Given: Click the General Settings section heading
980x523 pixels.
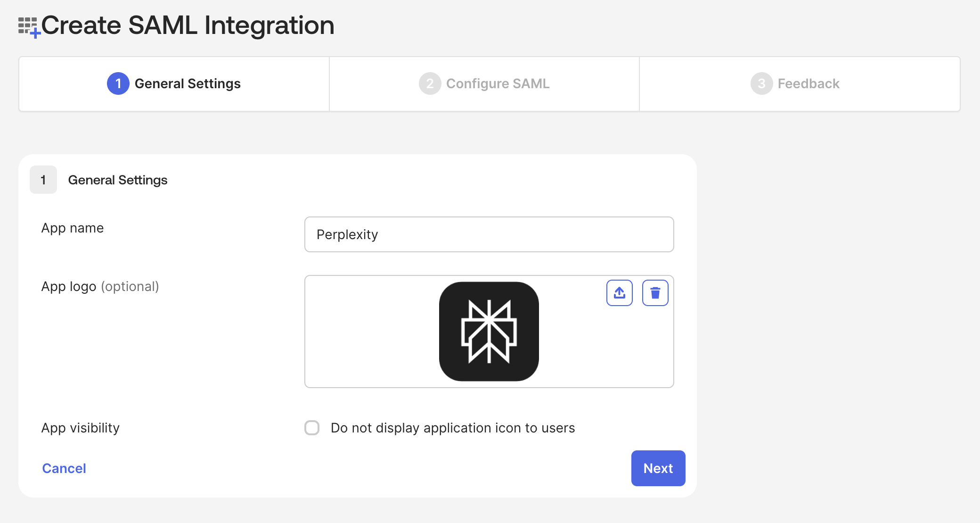Looking at the screenshot, I should pyautogui.click(x=118, y=180).
